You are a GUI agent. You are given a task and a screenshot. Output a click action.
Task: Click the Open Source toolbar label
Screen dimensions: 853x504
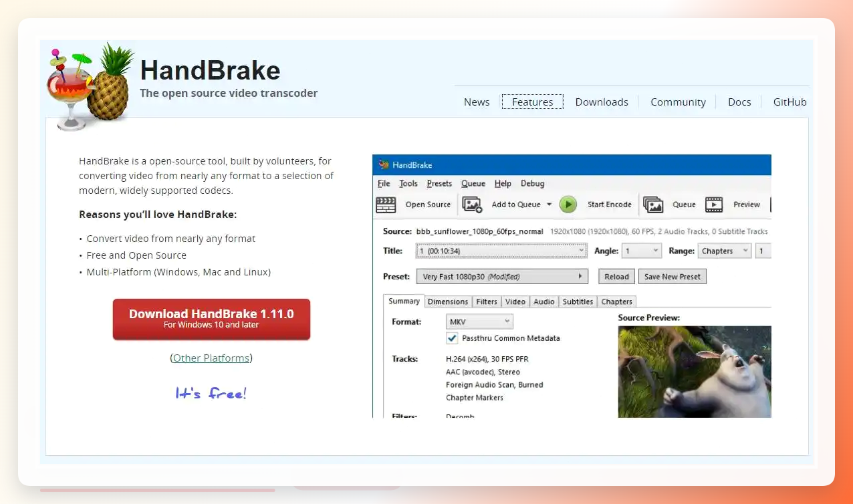coord(428,205)
